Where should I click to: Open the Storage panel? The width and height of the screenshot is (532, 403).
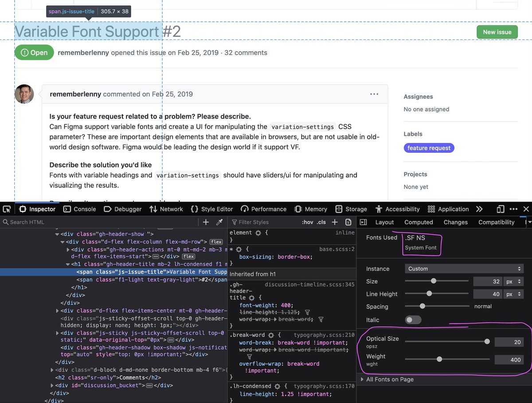(x=351, y=209)
